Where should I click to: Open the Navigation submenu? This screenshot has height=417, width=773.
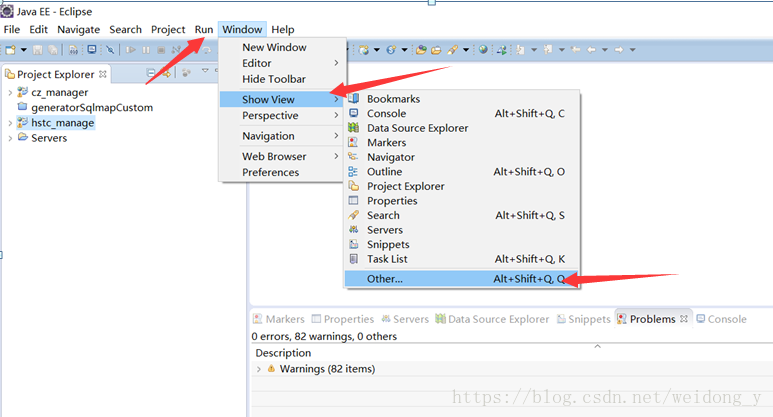282,136
